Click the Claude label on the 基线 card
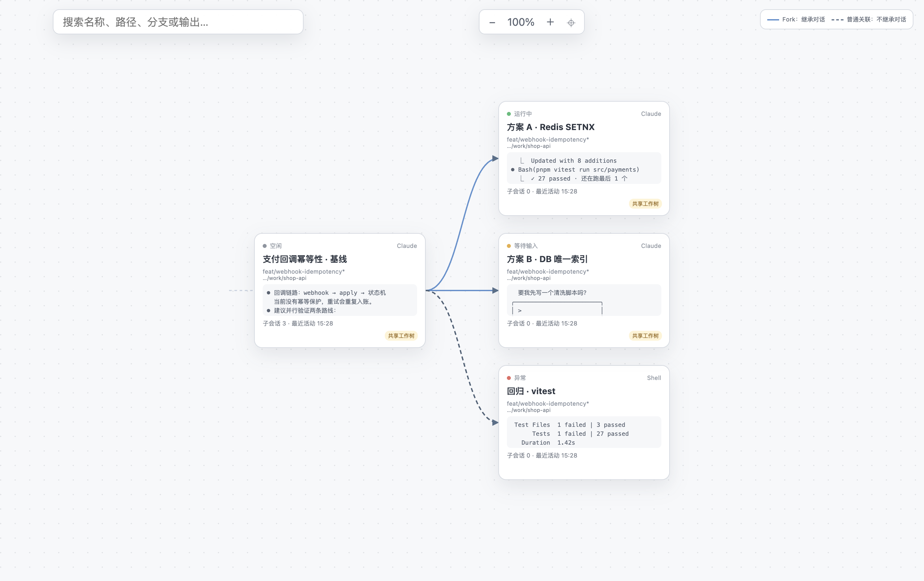The image size is (924, 581). coord(407,246)
